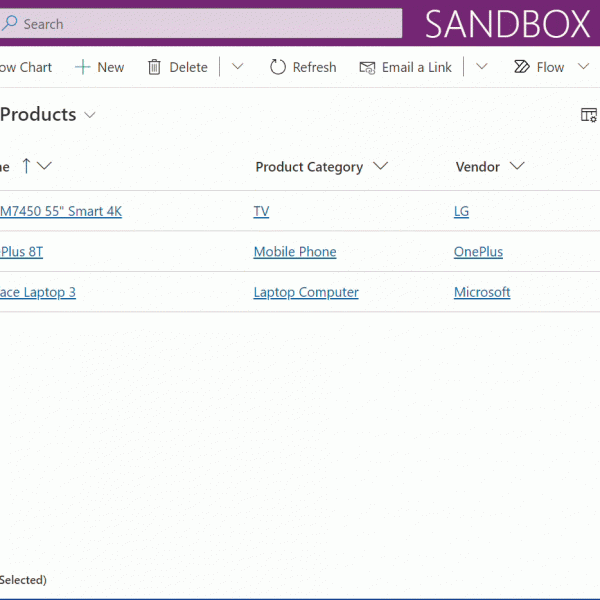Screen dimensions: 600x600
Task: Click the Email a Link button label
Action: [417, 67]
